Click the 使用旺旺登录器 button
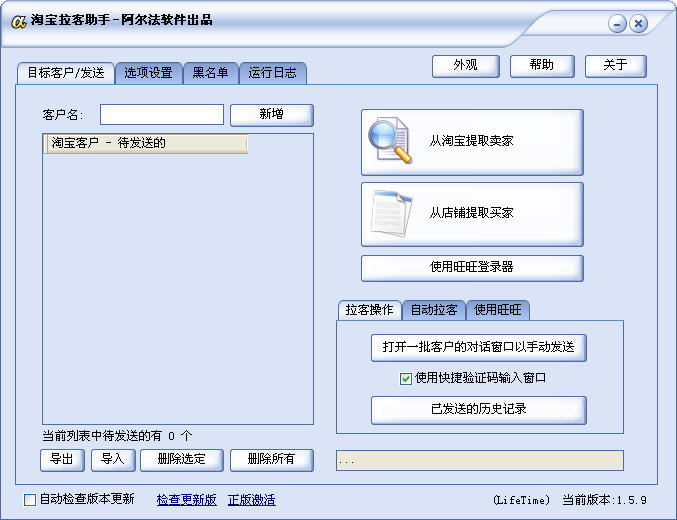Viewport: 677px width, 520px height. (472, 268)
